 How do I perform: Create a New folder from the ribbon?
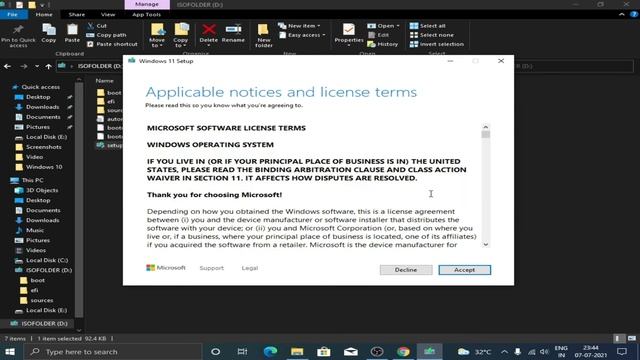264,36
